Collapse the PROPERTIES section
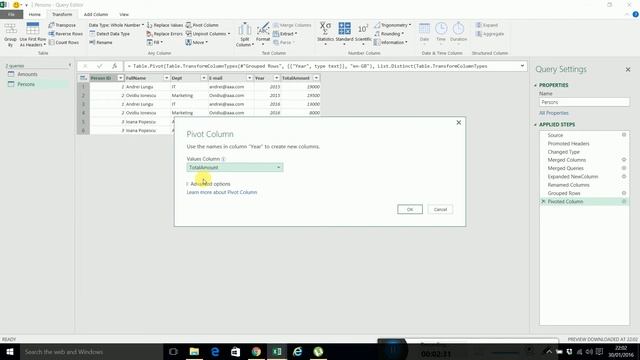Screen dimensions: 640x360 [536, 85]
